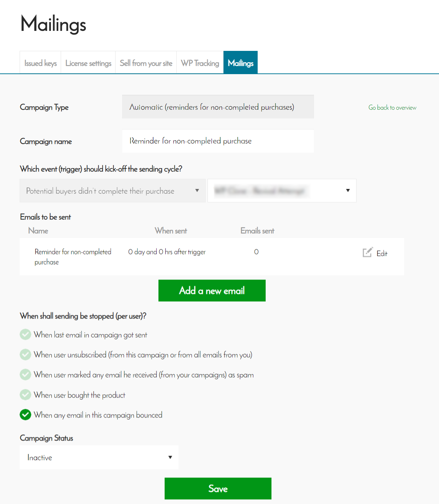Uncheck 'When any email in this campaign bounced'
The image size is (439, 504).
pos(25,415)
